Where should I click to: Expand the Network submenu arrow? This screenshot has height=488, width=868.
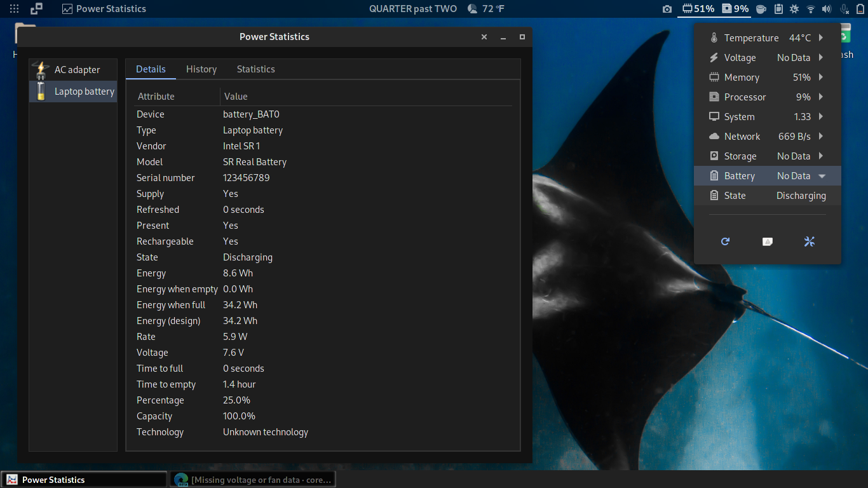pyautogui.click(x=821, y=137)
